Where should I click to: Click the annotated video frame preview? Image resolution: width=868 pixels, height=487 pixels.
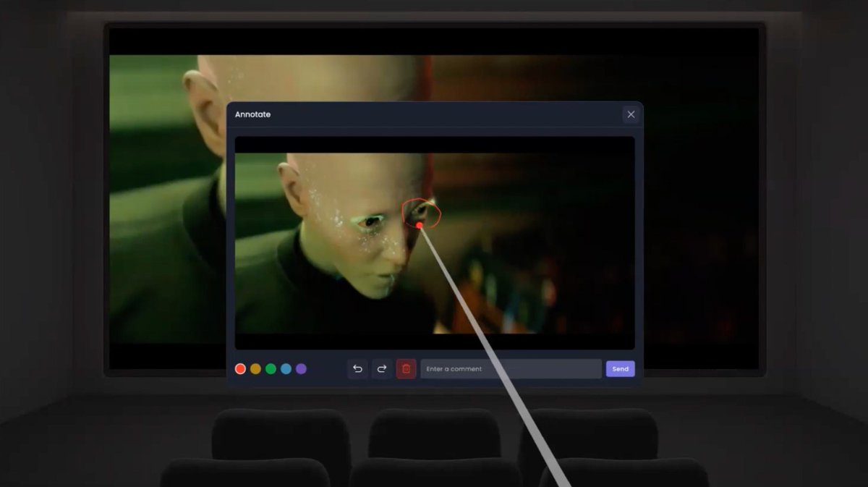click(435, 243)
